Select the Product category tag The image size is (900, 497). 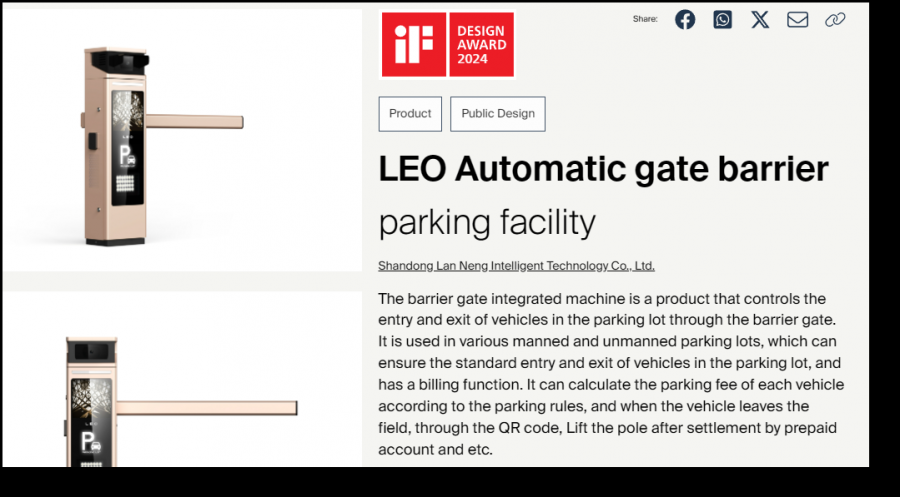coord(410,114)
